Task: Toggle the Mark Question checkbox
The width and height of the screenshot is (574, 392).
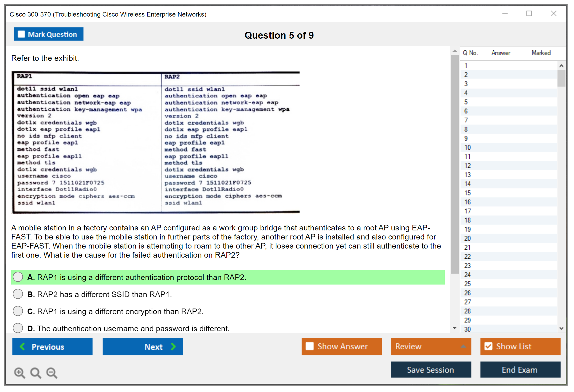Action: click(x=21, y=34)
